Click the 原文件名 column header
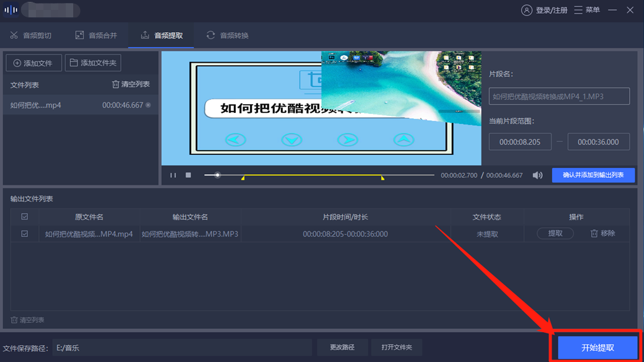Image resolution: width=644 pixels, height=362 pixels. pyautogui.click(x=89, y=217)
